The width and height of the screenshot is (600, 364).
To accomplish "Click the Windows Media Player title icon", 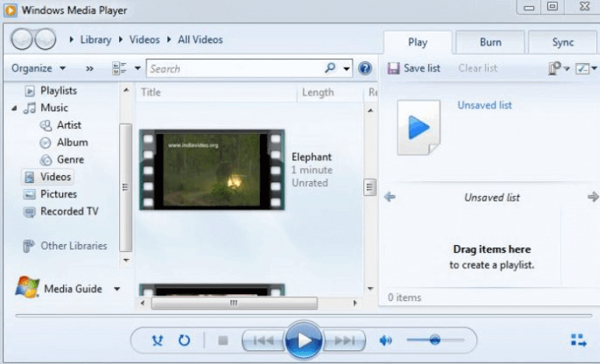I will pos(10,10).
